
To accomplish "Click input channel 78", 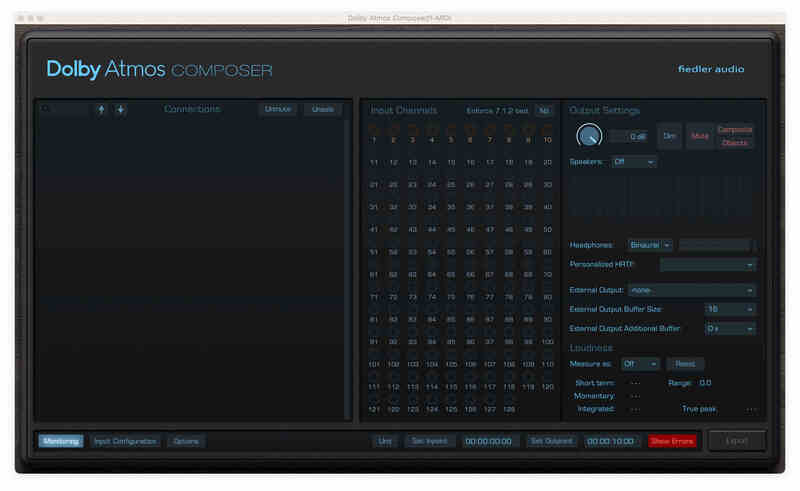I will 509,297.
